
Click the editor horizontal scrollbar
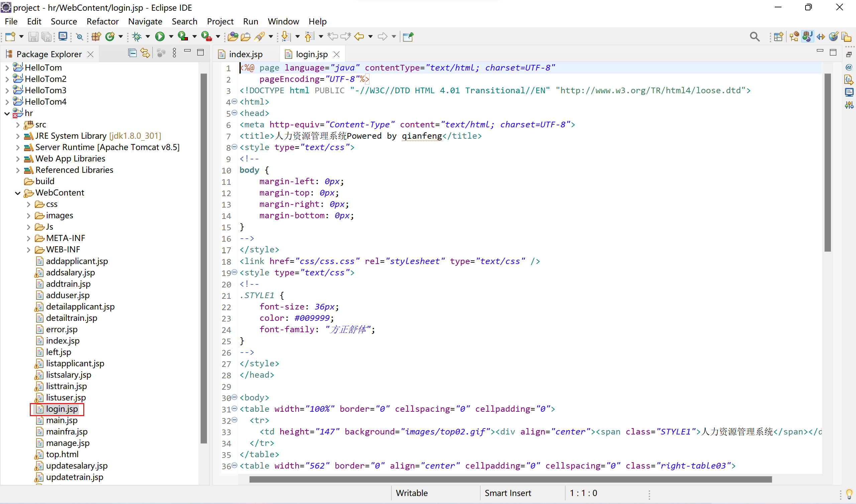[x=510, y=480]
